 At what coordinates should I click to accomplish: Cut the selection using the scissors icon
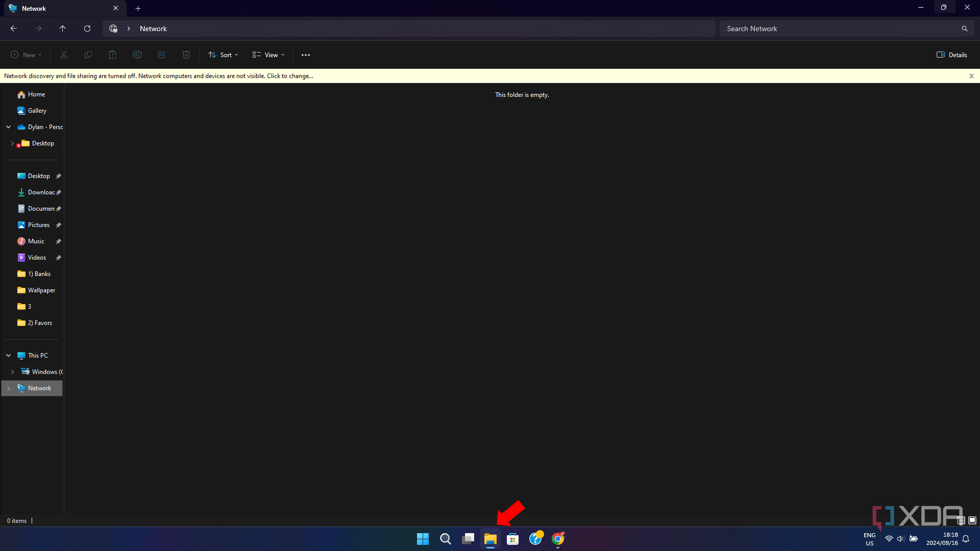pyautogui.click(x=63, y=55)
